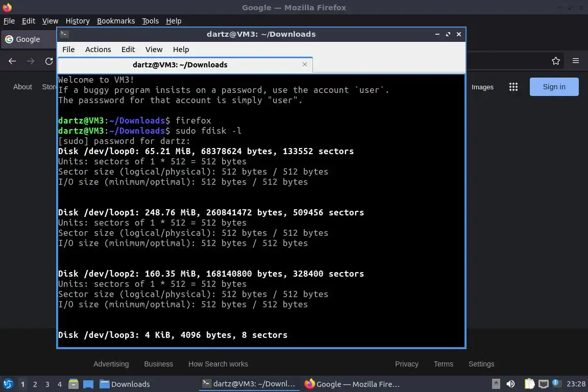Go forward in Firefox

coord(31,61)
